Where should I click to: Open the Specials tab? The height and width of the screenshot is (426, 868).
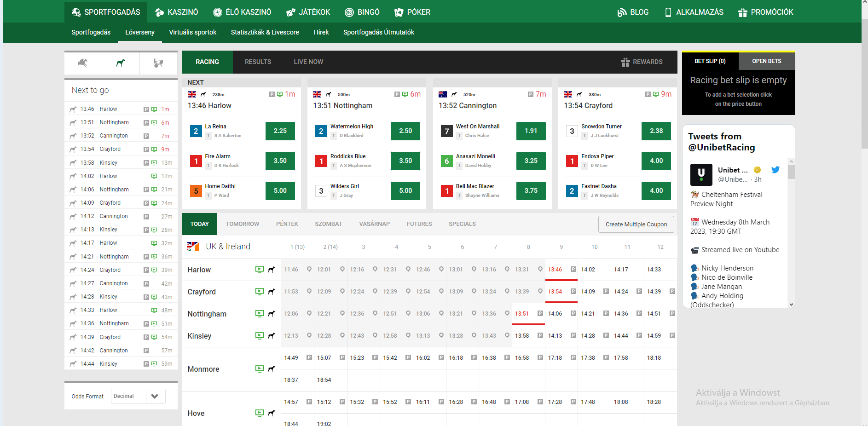point(462,224)
